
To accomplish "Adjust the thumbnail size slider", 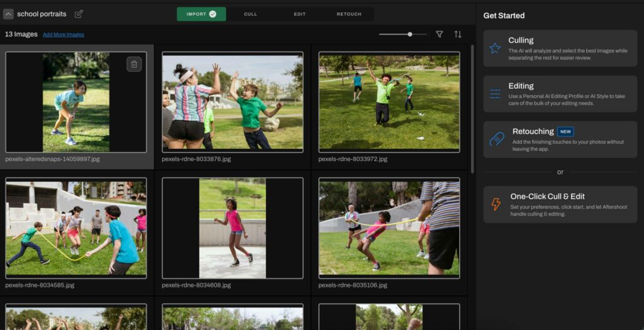I will 402,35.
